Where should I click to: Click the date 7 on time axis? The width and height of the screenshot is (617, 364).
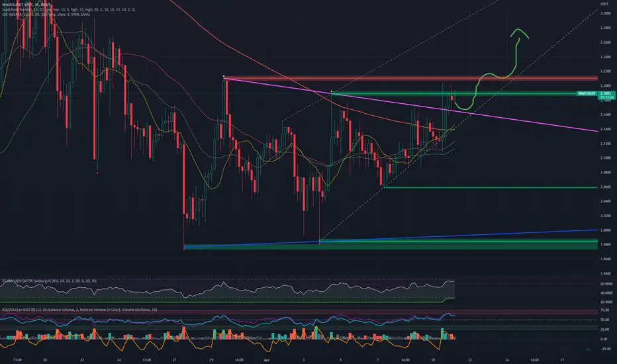point(377,359)
